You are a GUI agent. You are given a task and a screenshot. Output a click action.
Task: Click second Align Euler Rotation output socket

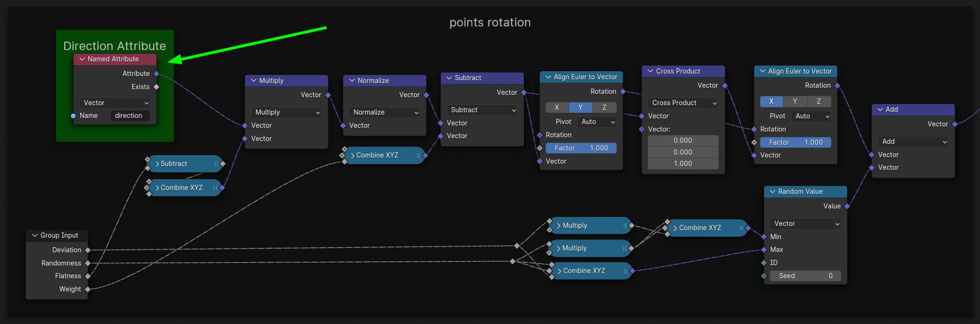tap(837, 85)
